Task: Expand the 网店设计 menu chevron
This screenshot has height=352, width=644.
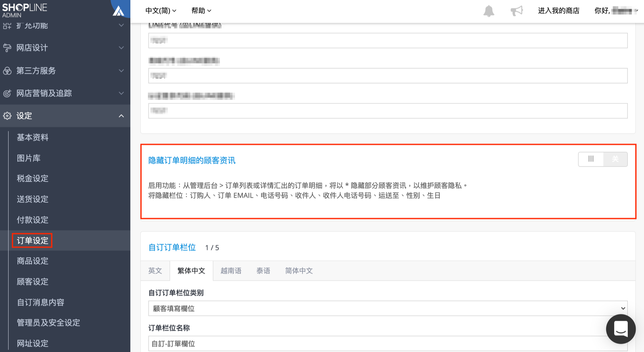Action: click(121, 48)
